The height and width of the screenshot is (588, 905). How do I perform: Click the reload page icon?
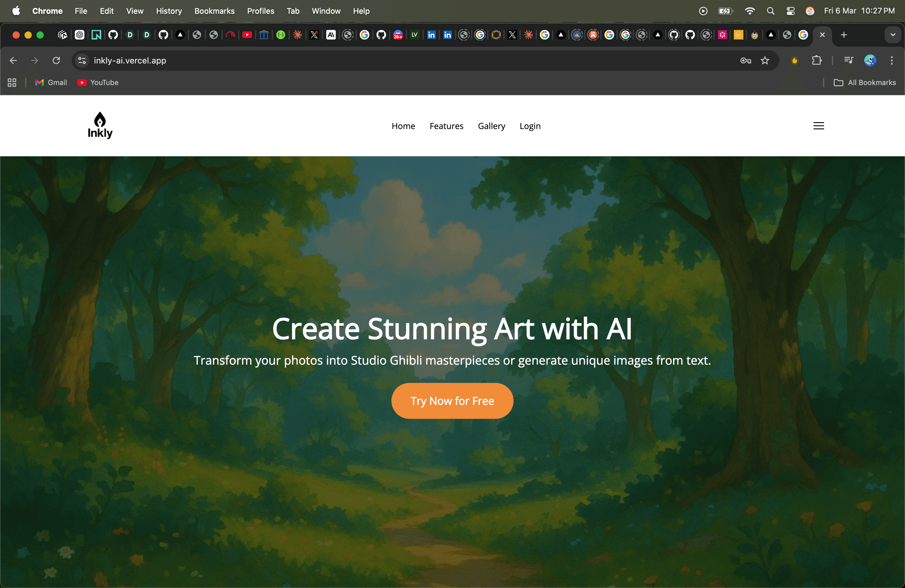coord(56,60)
